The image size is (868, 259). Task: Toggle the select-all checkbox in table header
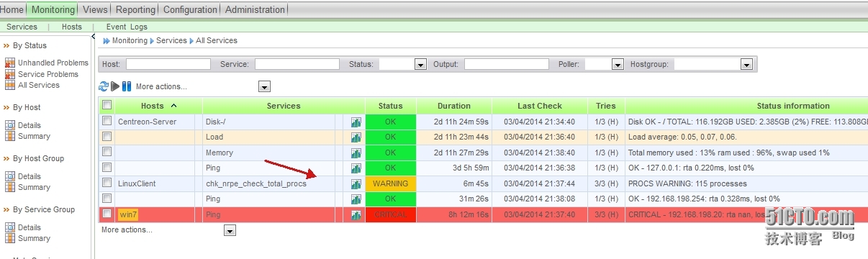(x=107, y=105)
